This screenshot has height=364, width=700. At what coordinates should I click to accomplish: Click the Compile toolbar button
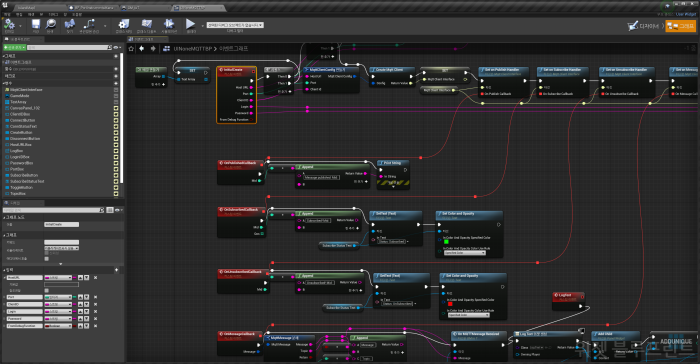[9, 25]
